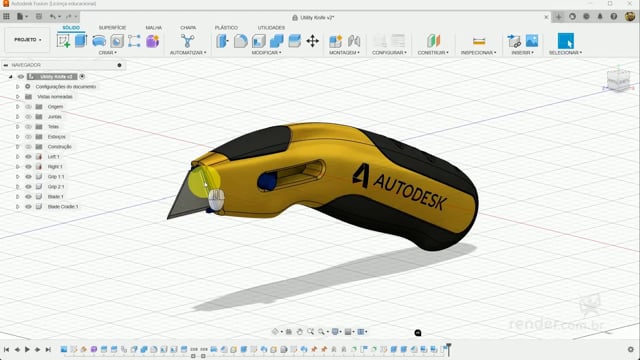The width and height of the screenshot is (640, 360).
Task: Hide the Blade:1 component
Action: click(28, 197)
